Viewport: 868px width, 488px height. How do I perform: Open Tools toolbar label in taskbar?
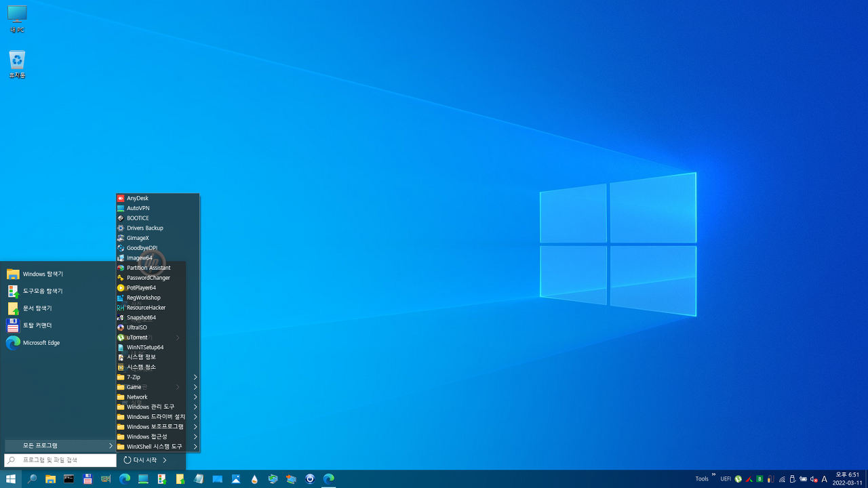[702, 479]
